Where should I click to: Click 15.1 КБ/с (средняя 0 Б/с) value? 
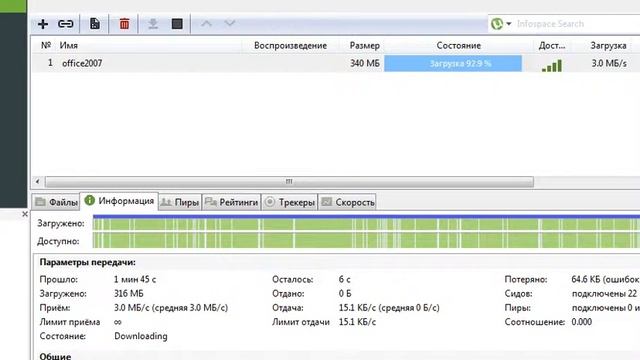click(389, 308)
